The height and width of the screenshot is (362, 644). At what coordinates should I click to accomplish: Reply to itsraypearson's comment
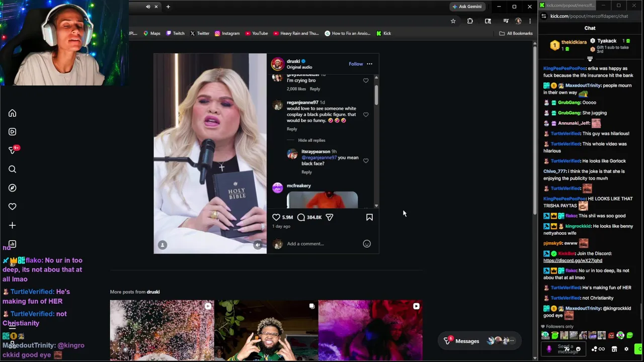(x=306, y=172)
